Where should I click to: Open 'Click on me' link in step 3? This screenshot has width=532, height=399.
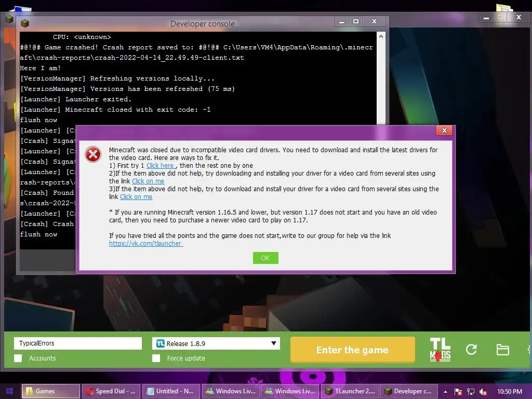pos(136,197)
